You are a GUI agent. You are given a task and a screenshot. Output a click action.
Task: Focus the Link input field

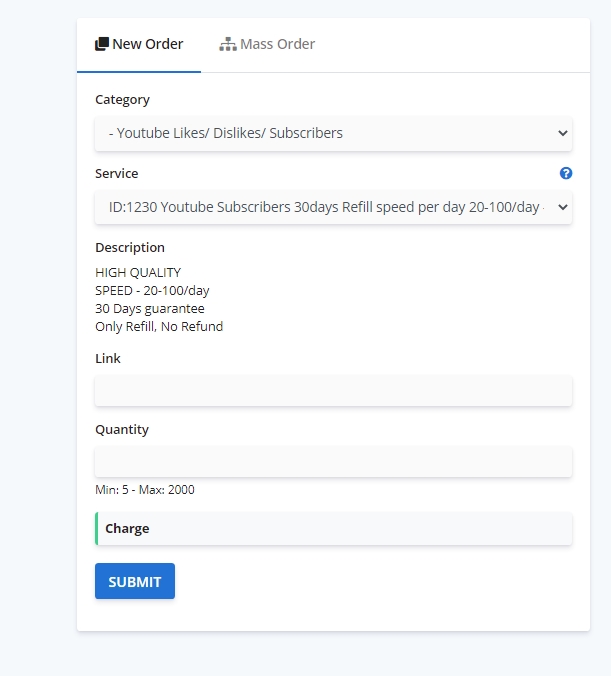[x=333, y=391]
